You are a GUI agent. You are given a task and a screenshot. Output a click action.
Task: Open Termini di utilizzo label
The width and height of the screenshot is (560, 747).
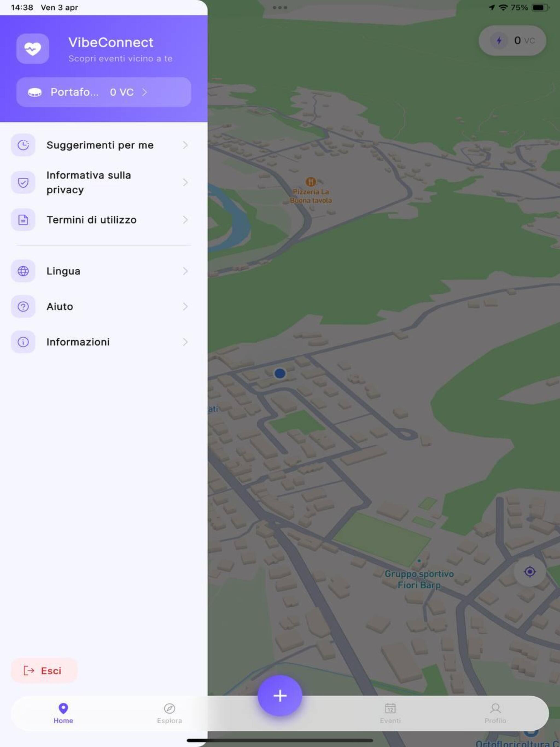click(x=92, y=220)
